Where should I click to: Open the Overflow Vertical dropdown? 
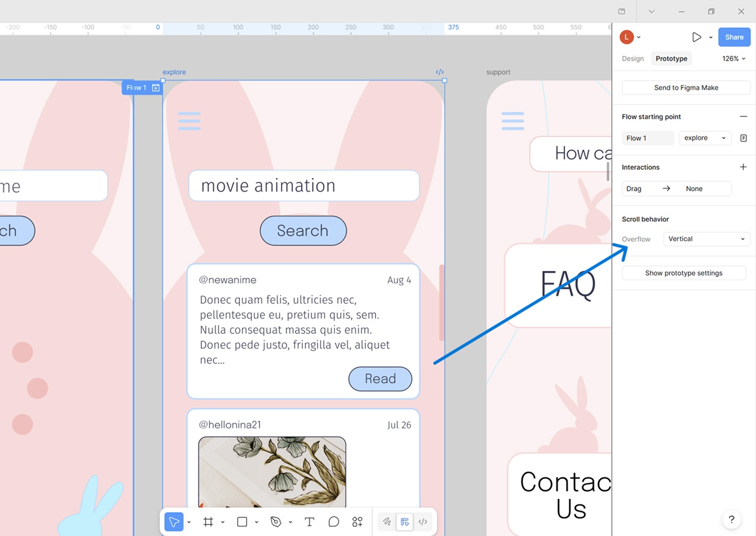[706, 239]
